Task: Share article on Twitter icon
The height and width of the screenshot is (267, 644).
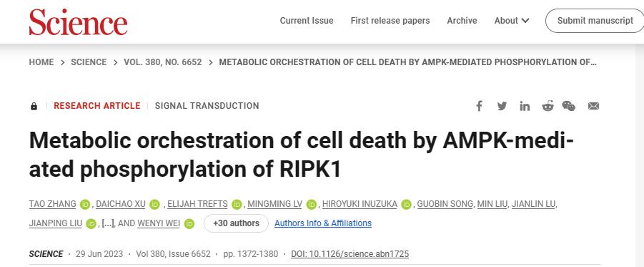Action: point(502,106)
